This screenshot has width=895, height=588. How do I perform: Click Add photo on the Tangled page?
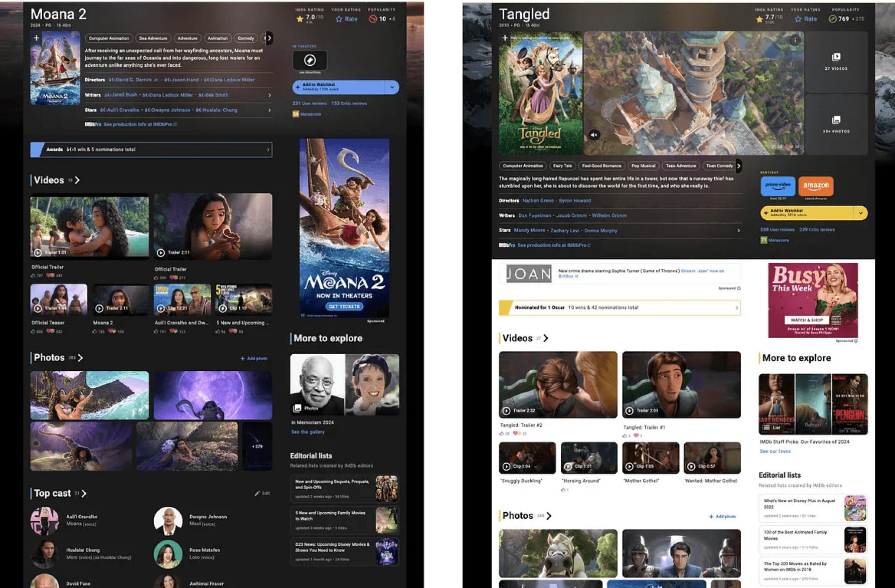tap(722, 516)
